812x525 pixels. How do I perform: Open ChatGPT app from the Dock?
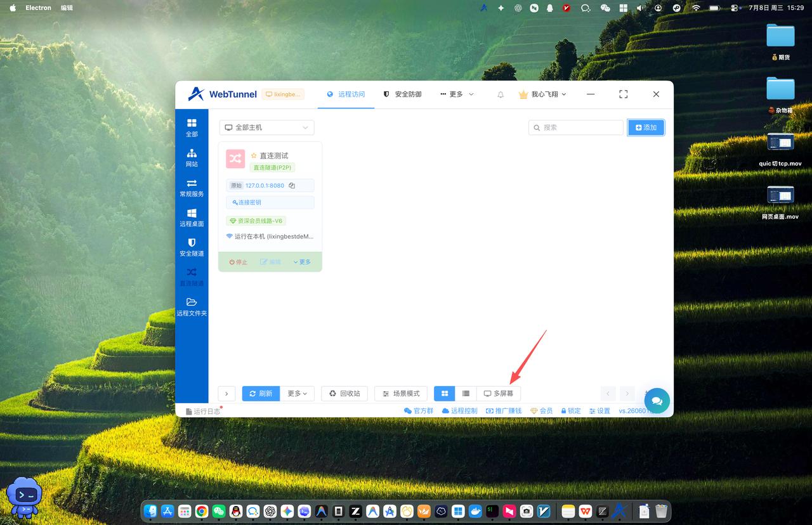270,511
